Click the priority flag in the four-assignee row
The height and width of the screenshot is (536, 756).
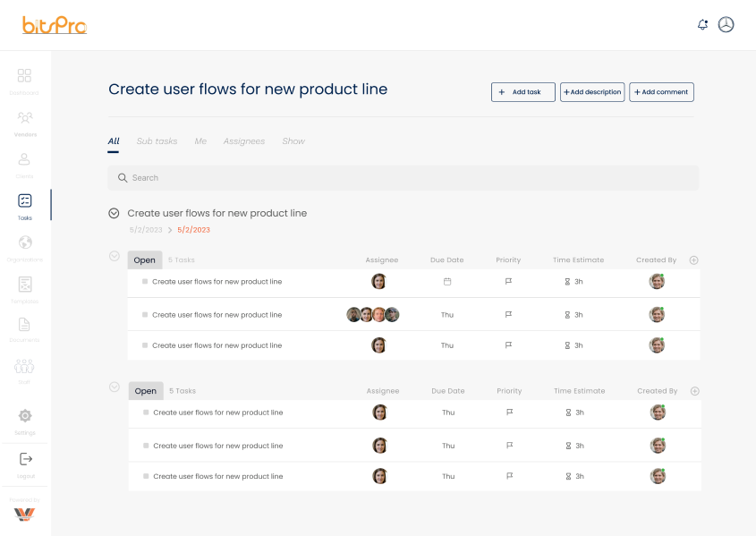508,314
